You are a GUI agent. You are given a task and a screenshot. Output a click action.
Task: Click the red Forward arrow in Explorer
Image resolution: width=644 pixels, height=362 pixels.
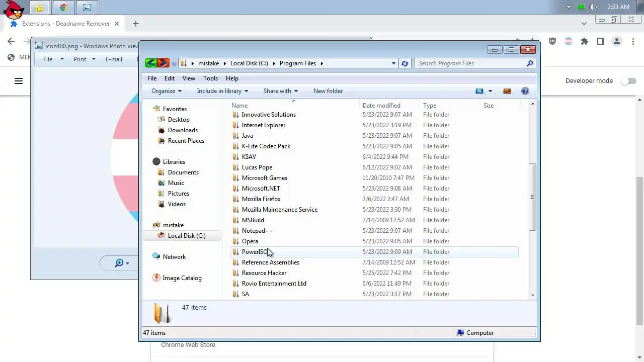click(163, 63)
